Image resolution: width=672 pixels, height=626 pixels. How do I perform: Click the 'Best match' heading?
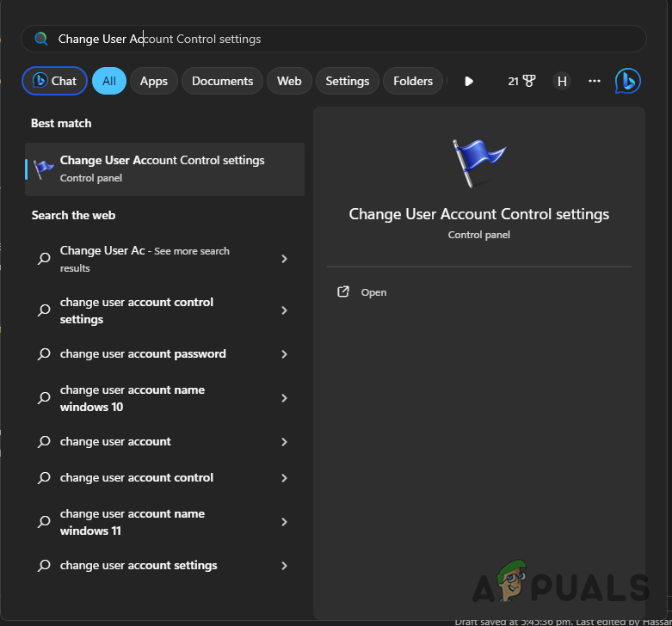pos(61,123)
